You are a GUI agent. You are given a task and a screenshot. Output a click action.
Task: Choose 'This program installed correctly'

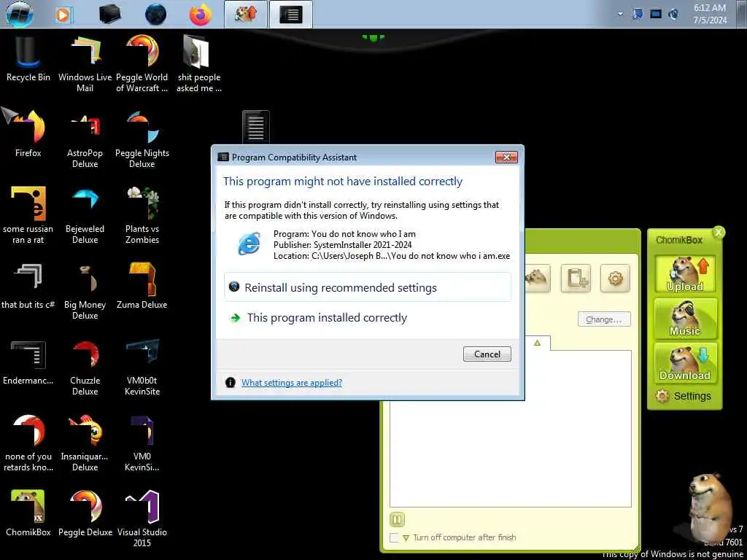[x=368, y=318]
